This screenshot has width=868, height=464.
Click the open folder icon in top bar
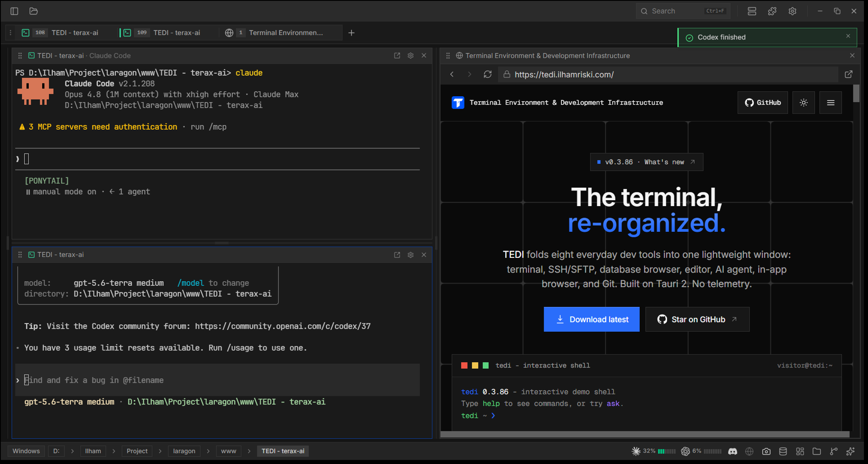point(33,11)
